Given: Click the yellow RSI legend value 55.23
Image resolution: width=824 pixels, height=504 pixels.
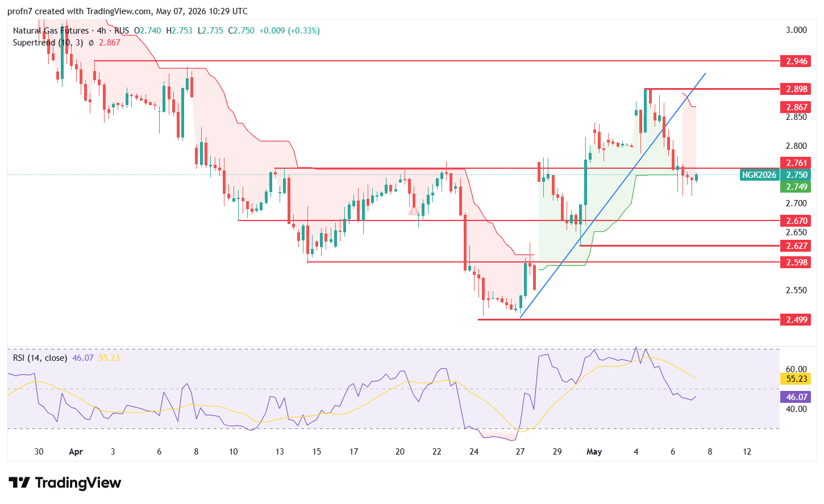Looking at the screenshot, I should [109, 358].
